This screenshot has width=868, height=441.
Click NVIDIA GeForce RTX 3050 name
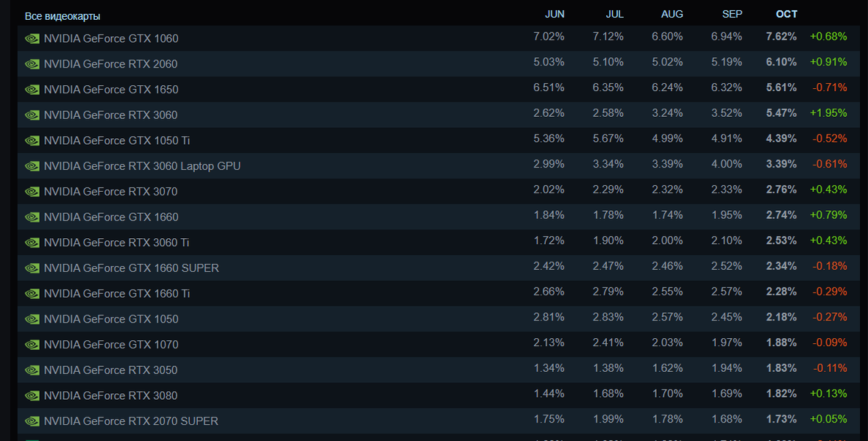110,370
